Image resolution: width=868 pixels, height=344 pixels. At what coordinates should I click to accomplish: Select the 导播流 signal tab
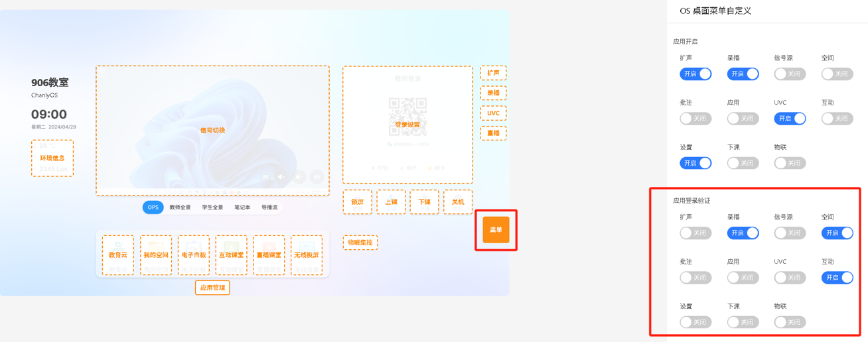pos(269,207)
